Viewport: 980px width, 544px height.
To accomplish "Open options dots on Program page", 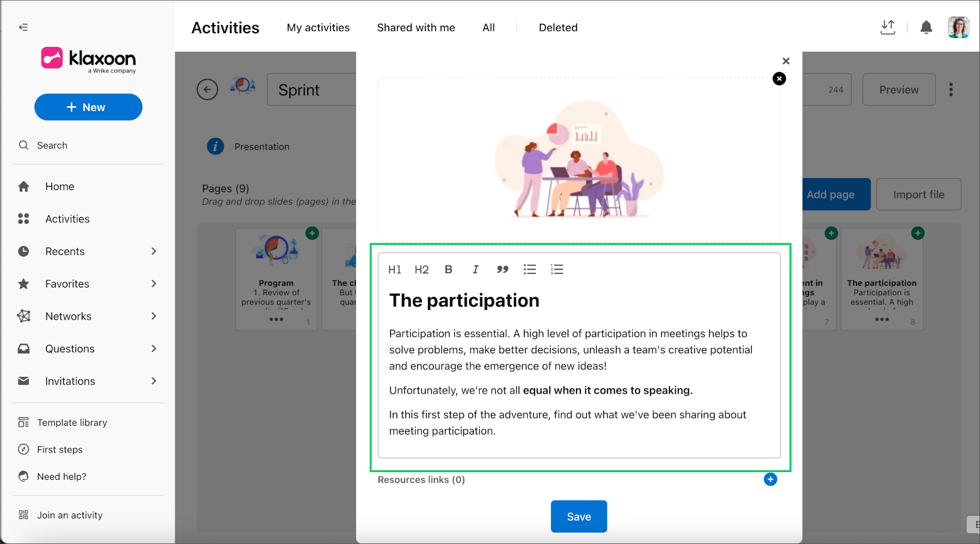I will (276, 320).
